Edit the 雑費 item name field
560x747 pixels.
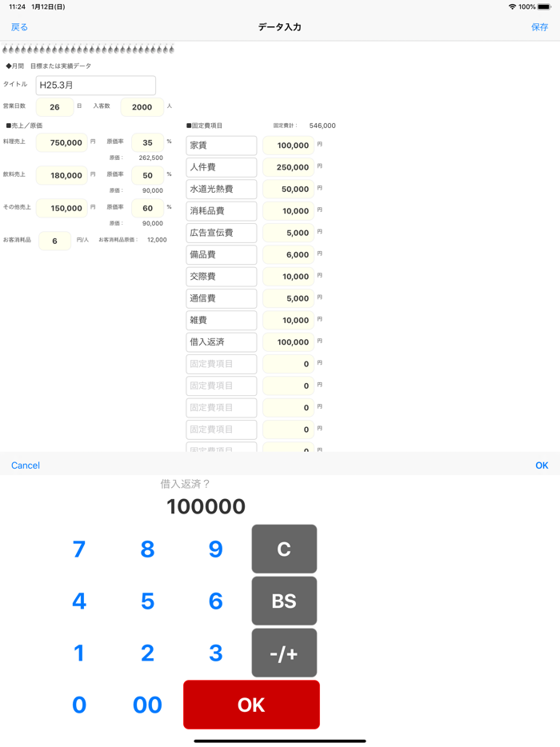pyautogui.click(x=221, y=321)
